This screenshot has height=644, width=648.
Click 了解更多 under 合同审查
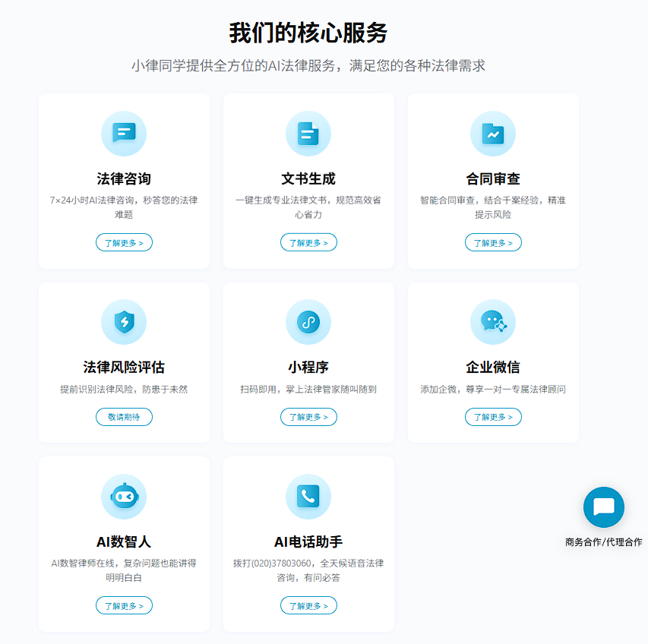click(493, 242)
